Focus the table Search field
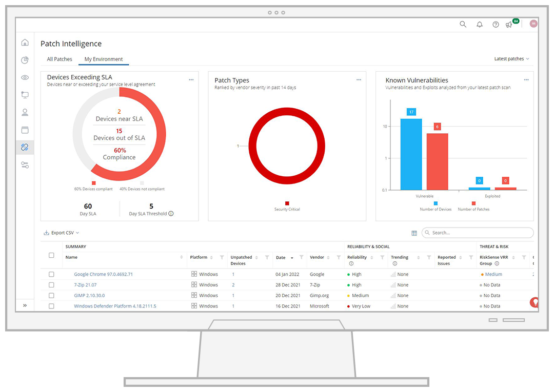The width and height of the screenshot is (554, 392). pos(478,233)
